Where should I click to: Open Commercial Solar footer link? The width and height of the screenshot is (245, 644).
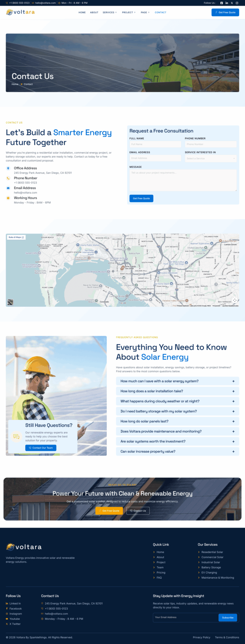(213, 557)
